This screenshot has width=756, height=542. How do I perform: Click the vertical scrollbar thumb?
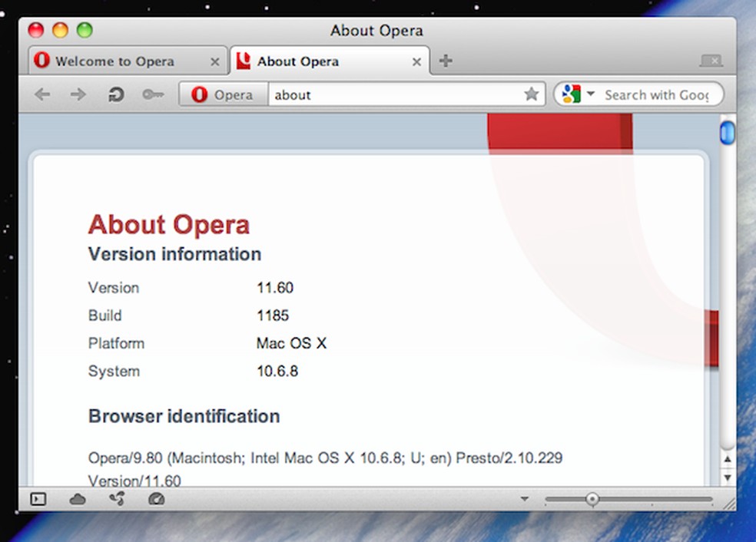(x=727, y=133)
